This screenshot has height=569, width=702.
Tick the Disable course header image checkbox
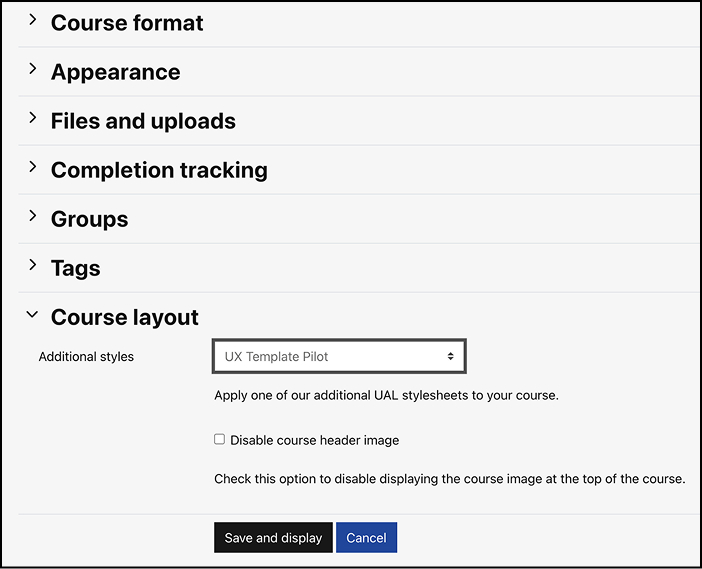click(x=220, y=439)
